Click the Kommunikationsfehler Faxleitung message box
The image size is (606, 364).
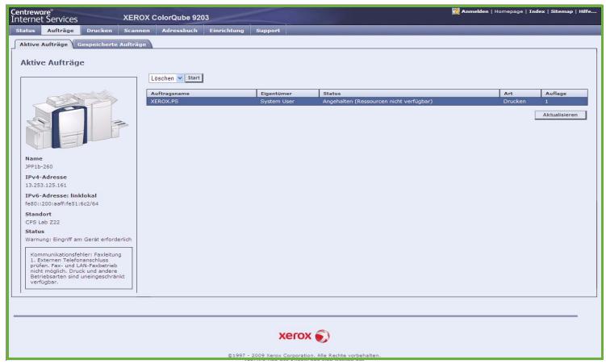pos(79,269)
